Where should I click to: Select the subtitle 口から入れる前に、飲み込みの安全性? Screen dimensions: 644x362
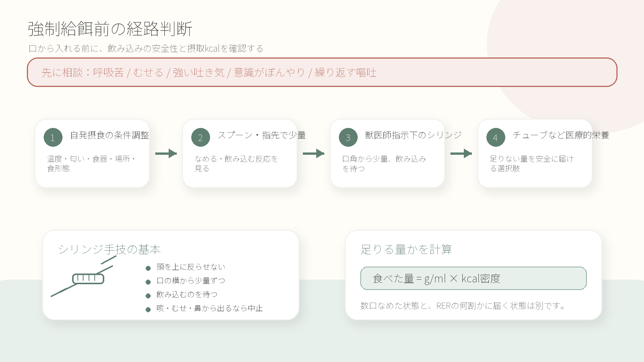(146, 49)
